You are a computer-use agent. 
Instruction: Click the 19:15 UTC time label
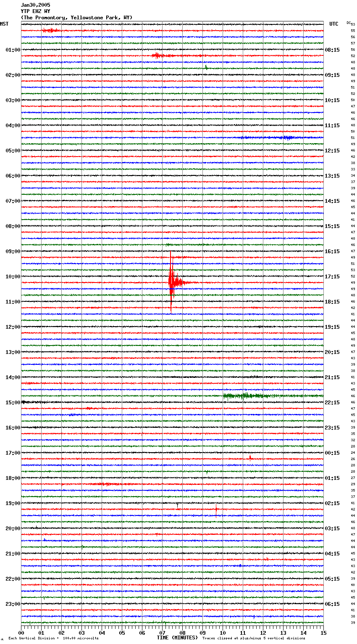pos(332,327)
